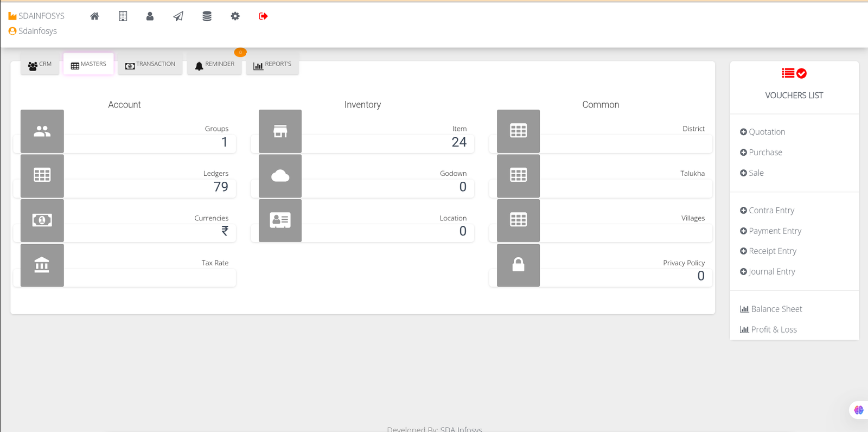
Task: Click the home icon in top navigation
Action: [x=94, y=16]
